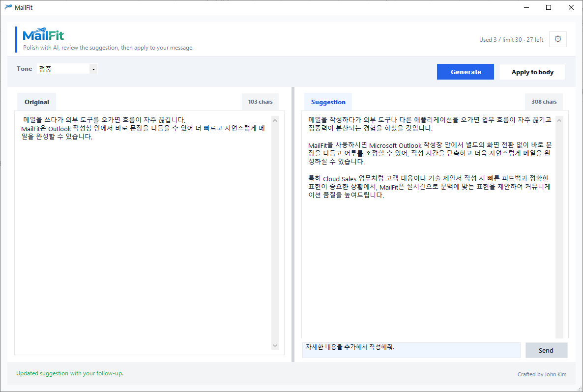This screenshot has height=392, width=583.
Task: Click the Apply to body button
Action: (x=532, y=71)
